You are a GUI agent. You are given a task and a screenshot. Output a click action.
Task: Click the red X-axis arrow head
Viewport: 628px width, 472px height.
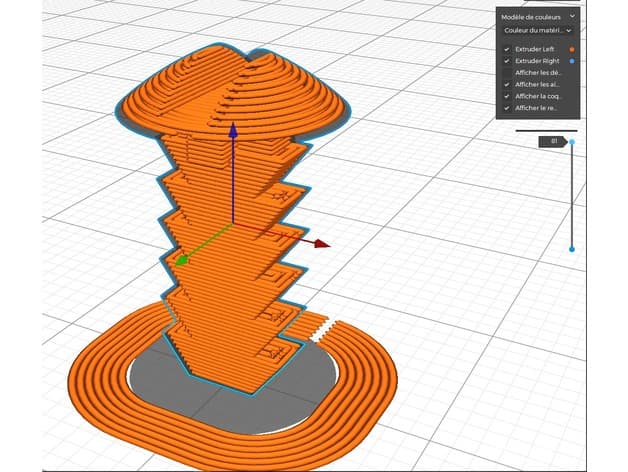[x=322, y=244]
